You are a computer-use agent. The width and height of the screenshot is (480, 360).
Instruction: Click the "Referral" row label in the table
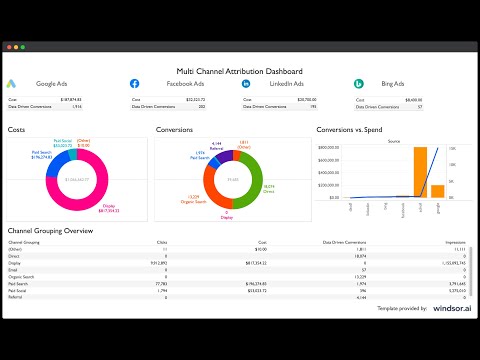[15, 297]
